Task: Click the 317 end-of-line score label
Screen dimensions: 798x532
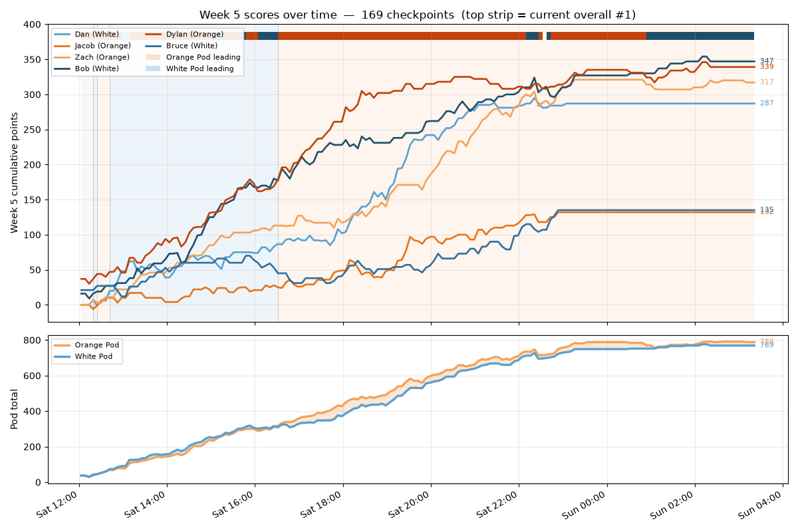Action: pyautogui.click(x=767, y=82)
